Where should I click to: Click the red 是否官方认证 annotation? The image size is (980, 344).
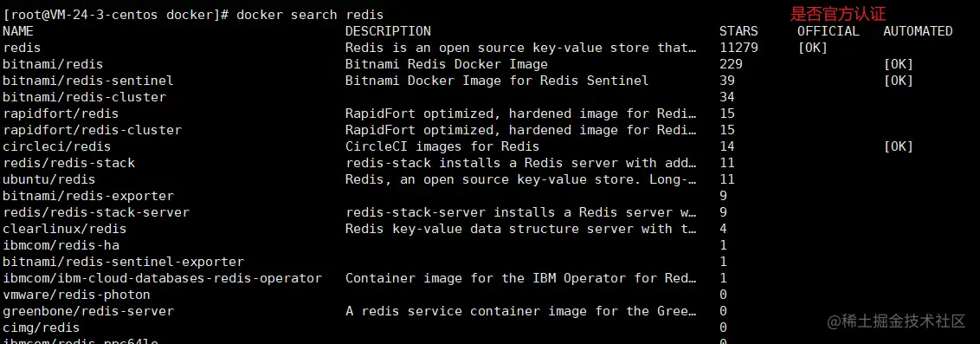838,13
